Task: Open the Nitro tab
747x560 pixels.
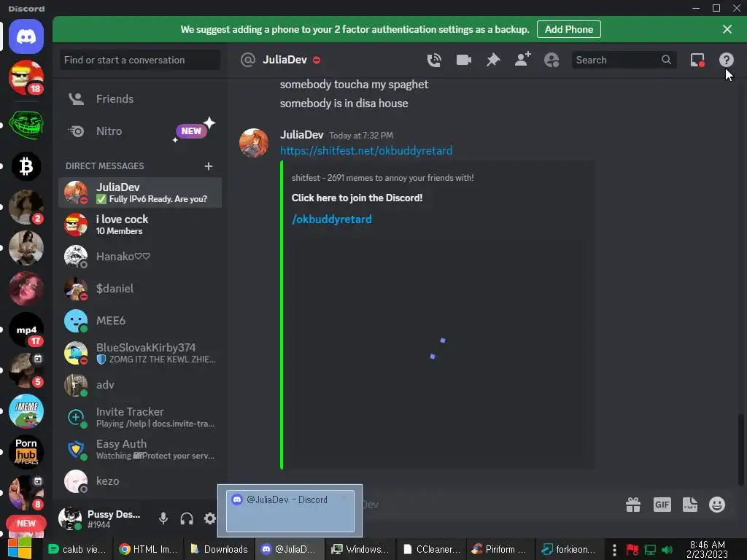Action: pyautogui.click(x=140, y=131)
